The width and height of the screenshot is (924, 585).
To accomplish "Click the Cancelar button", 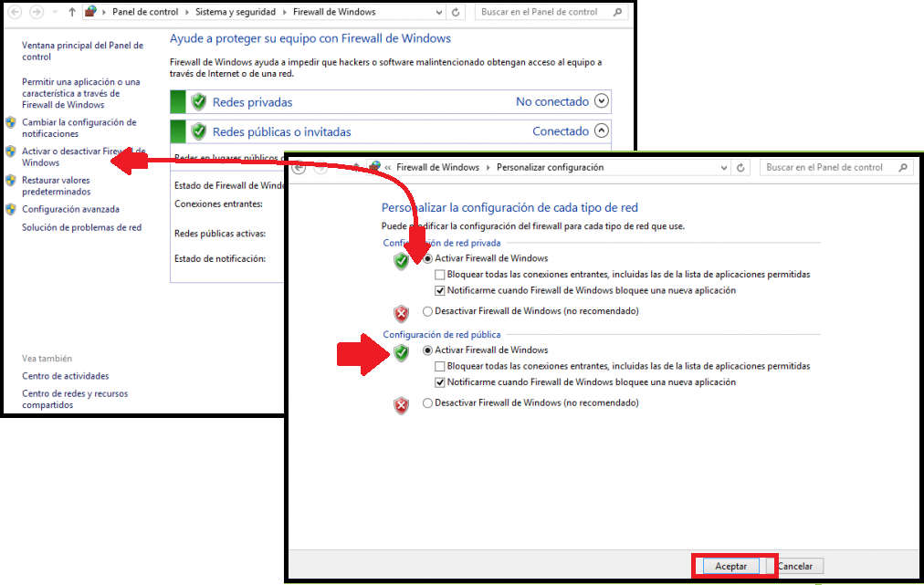I will coord(795,566).
